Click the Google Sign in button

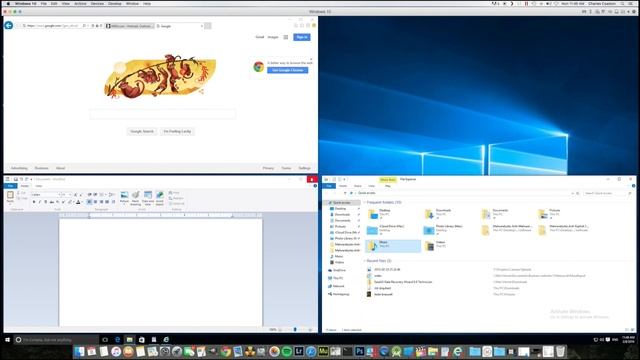coord(302,37)
